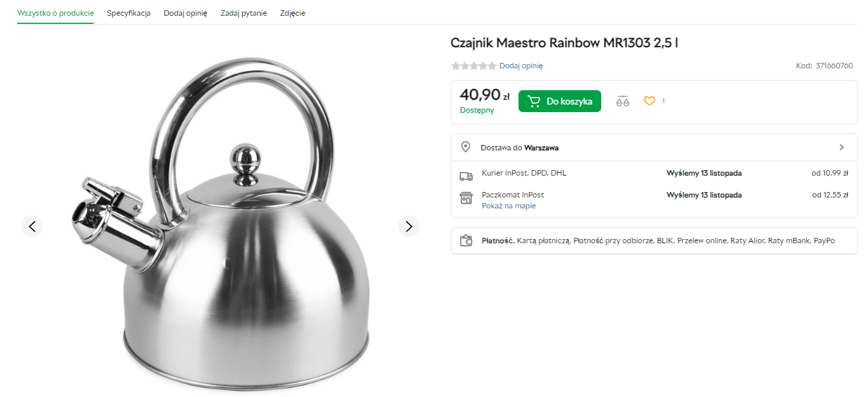The width and height of the screenshot is (868, 397).
Task: Click the compare scales icon
Action: pyautogui.click(x=622, y=101)
